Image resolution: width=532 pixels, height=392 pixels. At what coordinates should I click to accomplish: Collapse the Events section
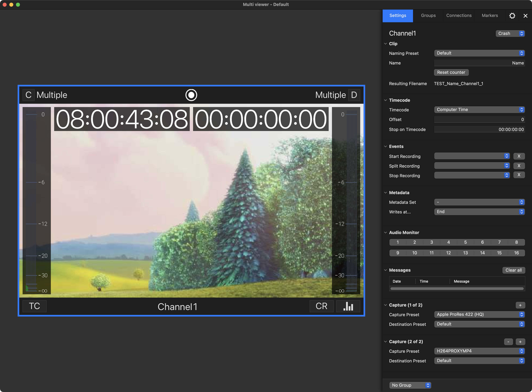coord(385,146)
